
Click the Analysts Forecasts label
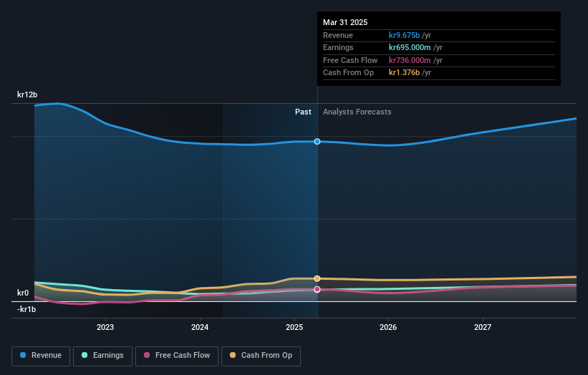coord(357,112)
